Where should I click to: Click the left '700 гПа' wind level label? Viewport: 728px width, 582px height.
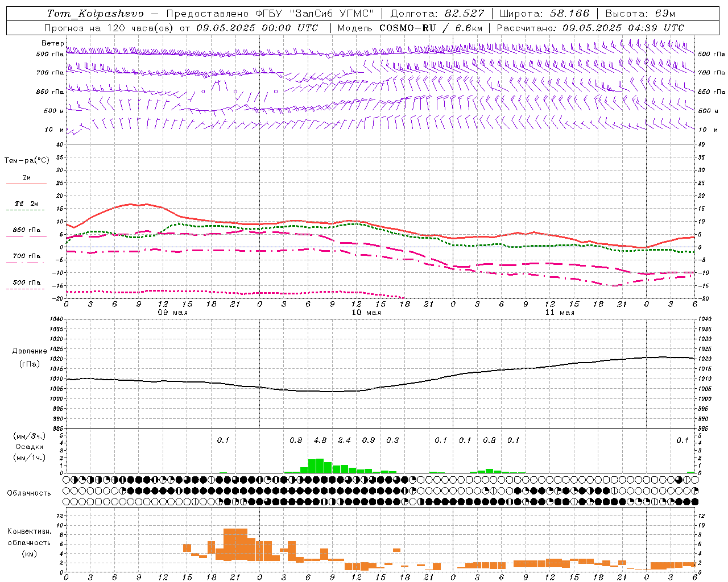tap(50, 73)
